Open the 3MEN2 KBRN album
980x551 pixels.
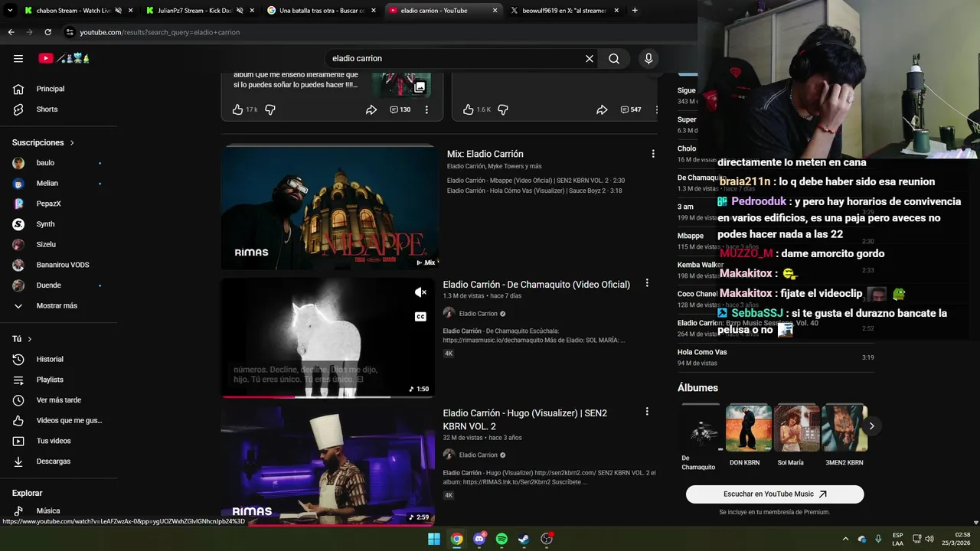844,435
